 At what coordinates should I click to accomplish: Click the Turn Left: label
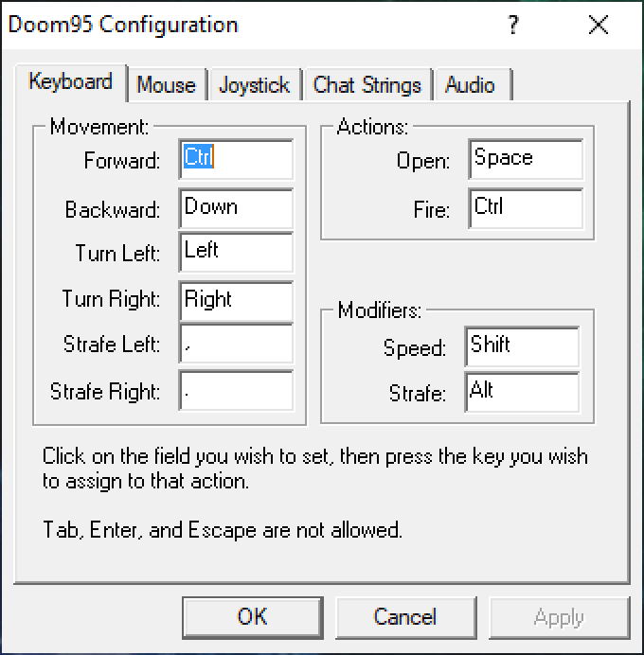pyautogui.click(x=117, y=254)
